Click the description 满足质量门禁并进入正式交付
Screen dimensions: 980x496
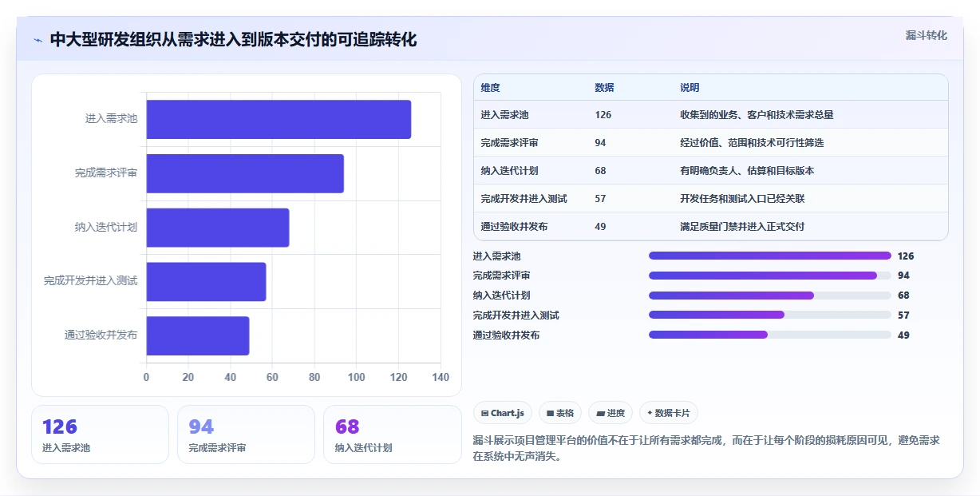click(742, 227)
